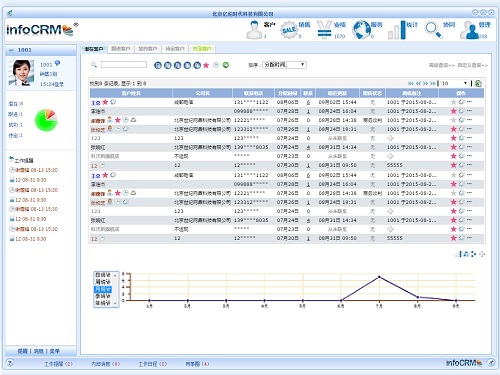The height and width of the screenshot is (375, 500).
Task: Click 菜单 at the bottom of the left panel
Action: click(54, 351)
